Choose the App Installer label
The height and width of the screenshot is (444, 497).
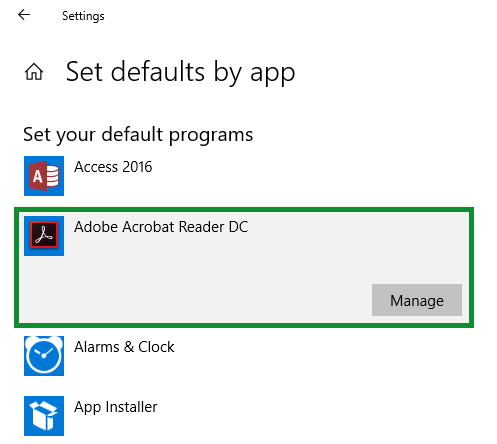(x=116, y=407)
